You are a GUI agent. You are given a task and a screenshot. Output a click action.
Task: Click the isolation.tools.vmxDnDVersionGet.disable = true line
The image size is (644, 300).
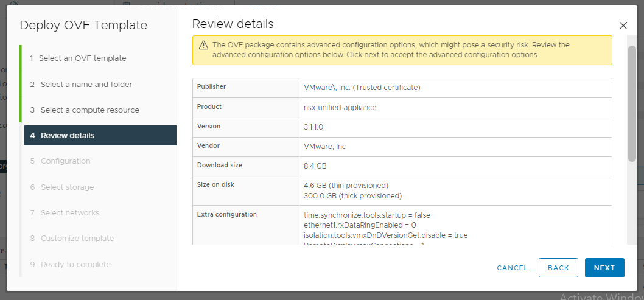tap(386, 235)
